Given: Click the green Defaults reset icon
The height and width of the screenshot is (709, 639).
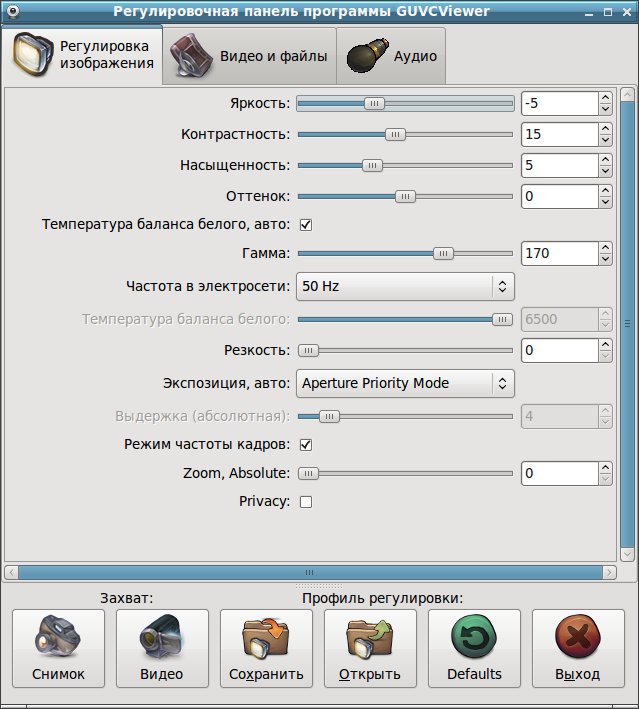Looking at the screenshot, I should click(x=474, y=636).
